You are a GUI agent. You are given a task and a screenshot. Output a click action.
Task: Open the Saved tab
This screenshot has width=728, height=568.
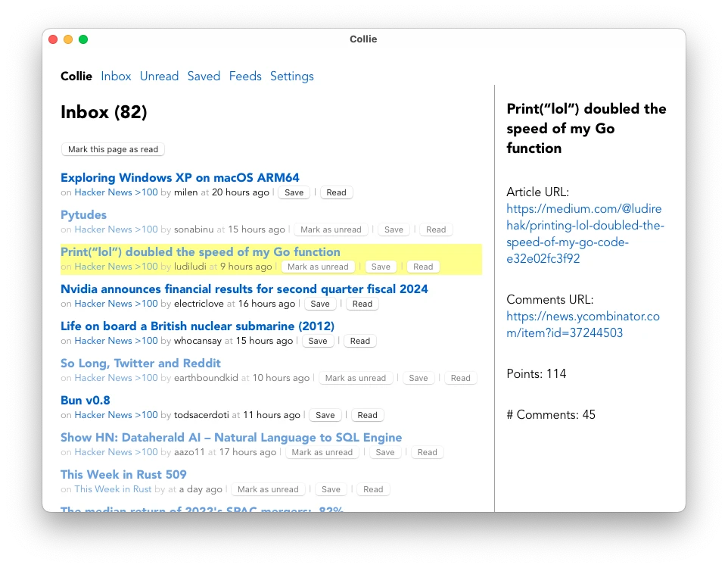(x=204, y=76)
